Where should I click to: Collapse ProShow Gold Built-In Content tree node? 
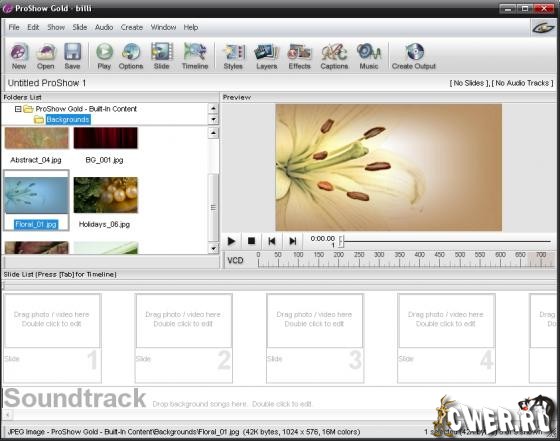point(18,109)
